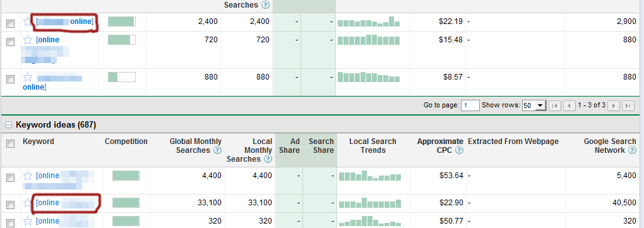The height and width of the screenshot is (228, 644).
Task: Sort by Local Monthly Searches header
Action: (249, 150)
